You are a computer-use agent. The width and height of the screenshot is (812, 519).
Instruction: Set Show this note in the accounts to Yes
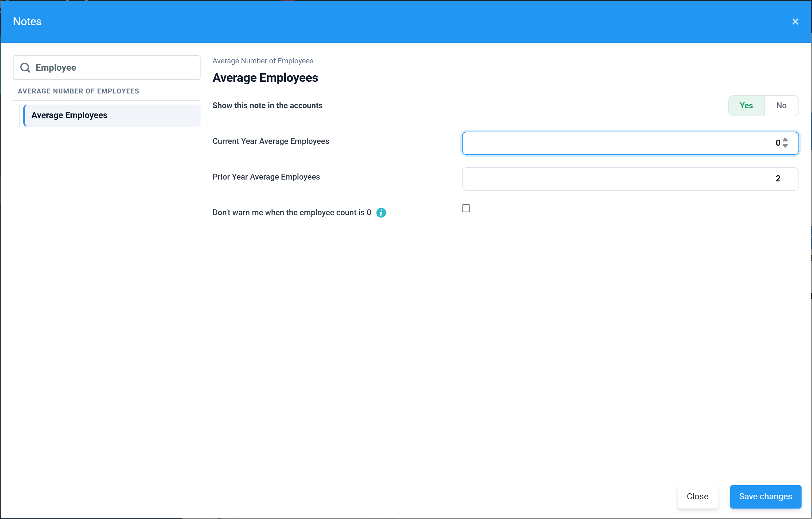(x=746, y=105)
